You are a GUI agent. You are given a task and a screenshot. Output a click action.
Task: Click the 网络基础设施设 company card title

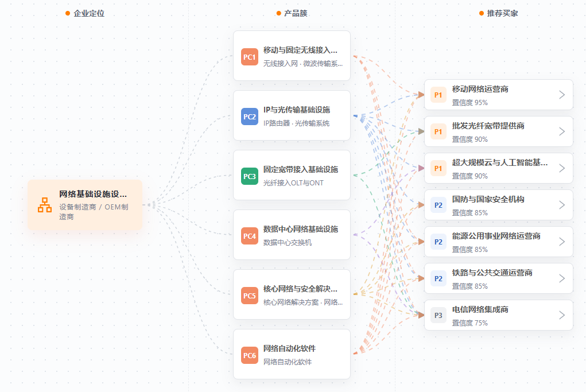[x=92, y=194]
